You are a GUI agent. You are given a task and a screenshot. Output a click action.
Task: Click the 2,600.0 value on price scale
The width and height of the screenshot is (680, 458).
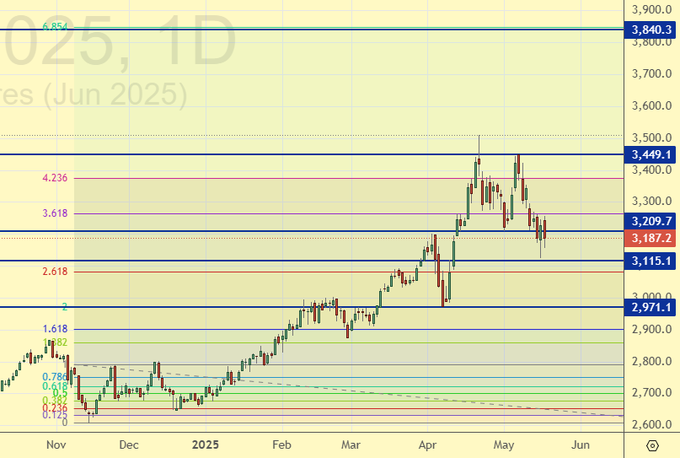click(x=651, y=425)
